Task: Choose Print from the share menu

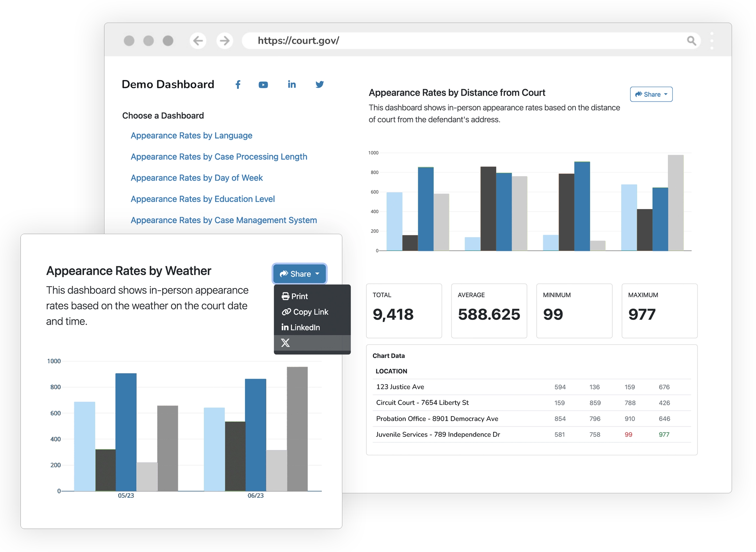Action: point(299,296)
